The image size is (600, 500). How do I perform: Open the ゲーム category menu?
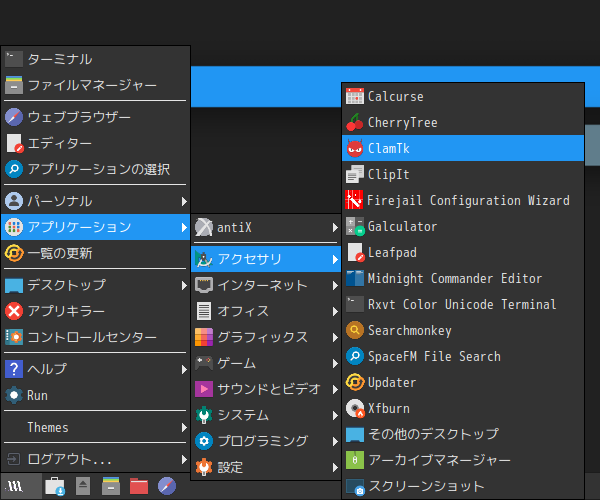pyautogui.click(x=266, y=363)
